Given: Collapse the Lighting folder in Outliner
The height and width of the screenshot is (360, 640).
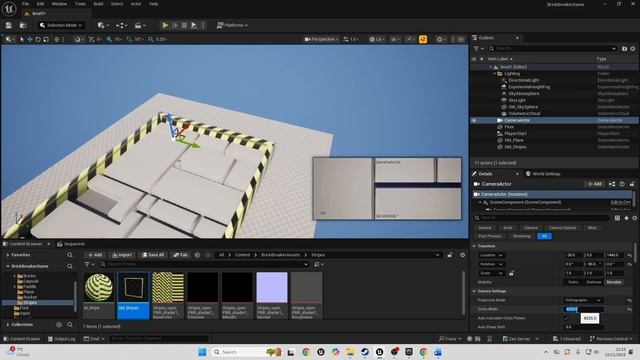Looking at the screenshot, I should [494, 74].
